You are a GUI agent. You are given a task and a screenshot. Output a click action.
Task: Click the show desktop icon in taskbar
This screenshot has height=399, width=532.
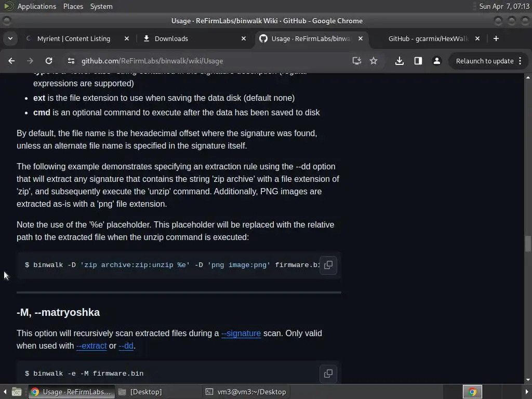(16, 392)
